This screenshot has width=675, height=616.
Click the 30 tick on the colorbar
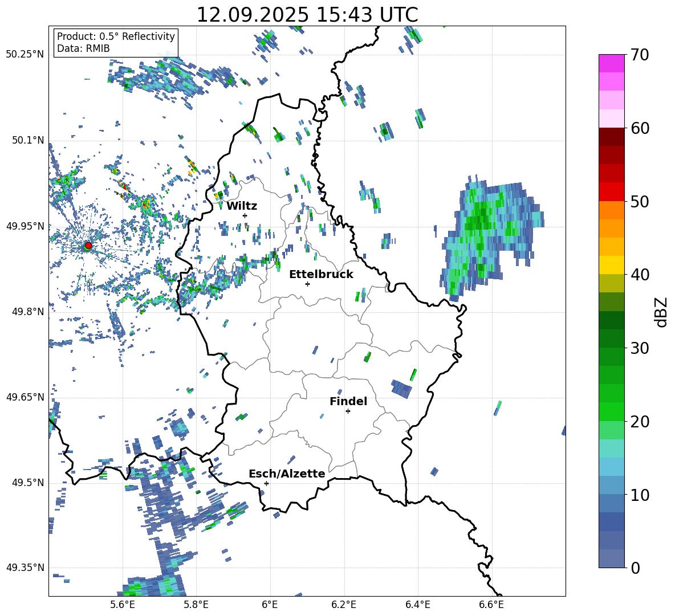pos(640,348)
